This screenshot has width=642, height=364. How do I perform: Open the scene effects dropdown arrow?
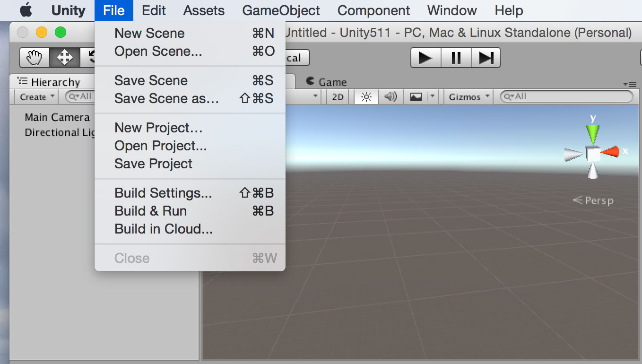tap(432, 97)
